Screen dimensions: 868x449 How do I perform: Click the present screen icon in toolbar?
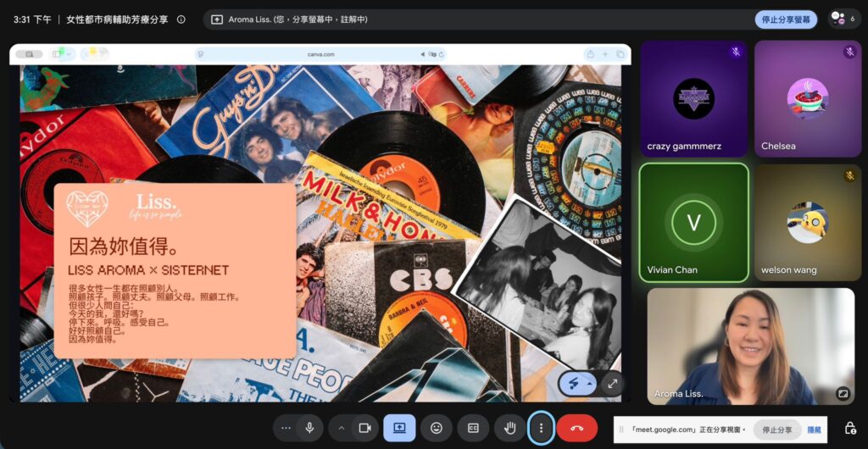[x=399, y=428]
